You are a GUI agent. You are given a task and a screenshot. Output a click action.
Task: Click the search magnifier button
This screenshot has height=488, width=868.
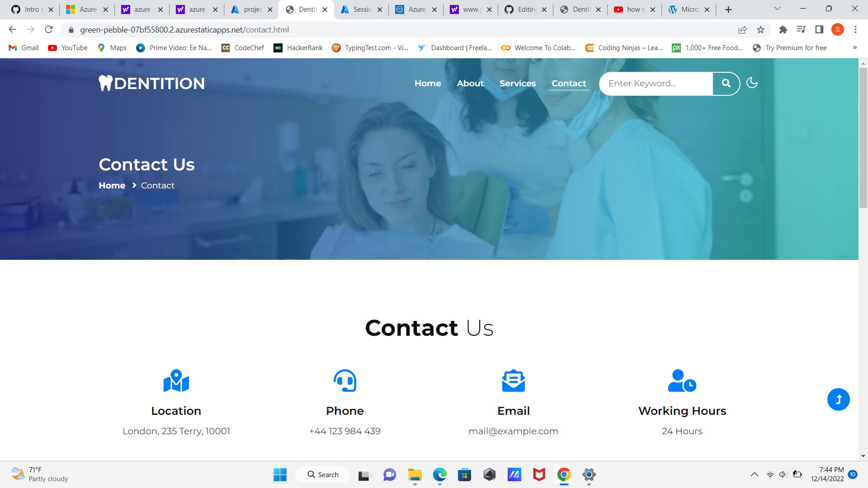pos(726,84)
